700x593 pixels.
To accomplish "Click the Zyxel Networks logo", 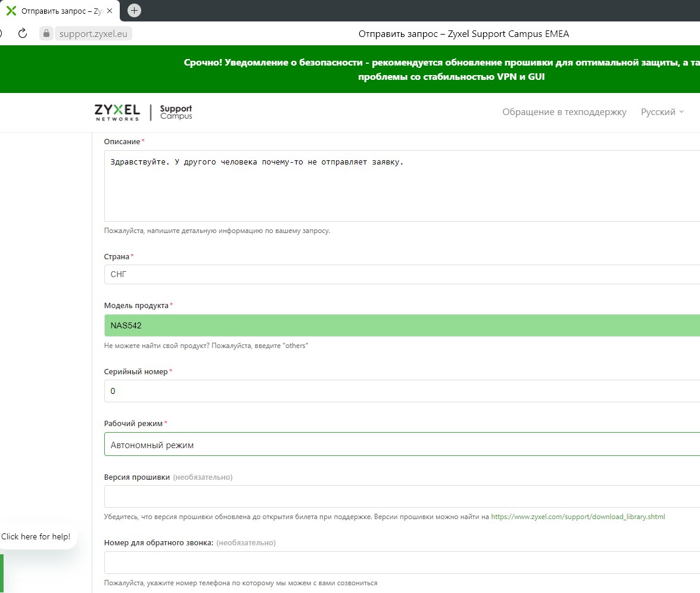I will click(117, 112).
